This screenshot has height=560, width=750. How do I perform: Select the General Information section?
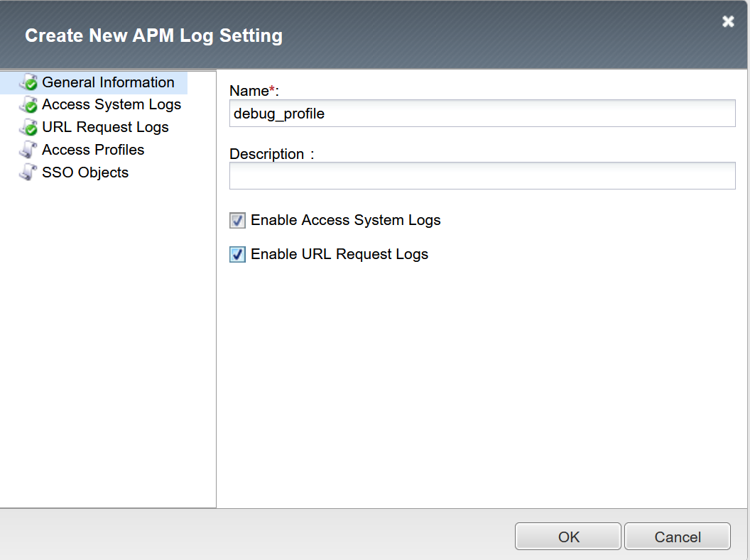[108, 82]
